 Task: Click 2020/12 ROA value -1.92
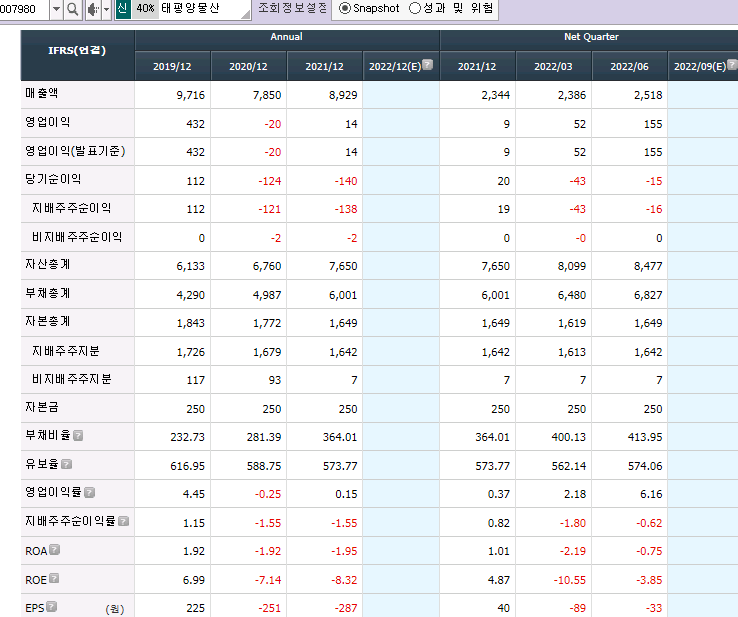[268, 551]
